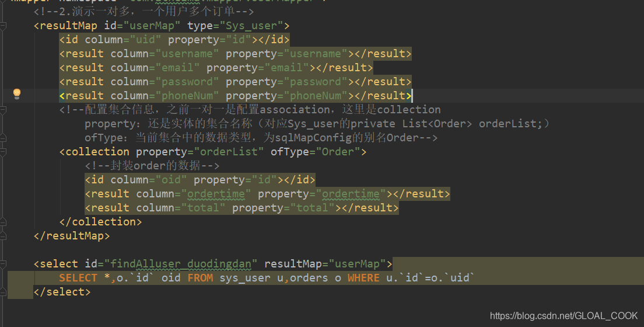Click the "userMap" id value in resultMap tag
This screenshot has width=644, height=327.
coord(152,26)
